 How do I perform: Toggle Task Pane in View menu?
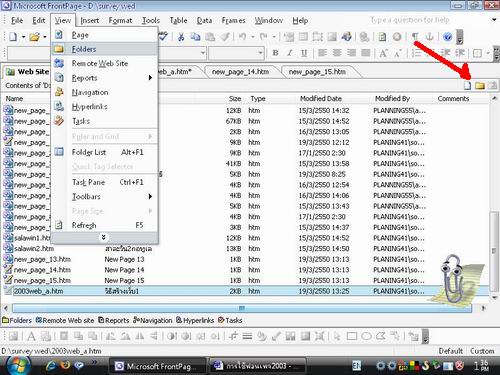tap(104, 182)
